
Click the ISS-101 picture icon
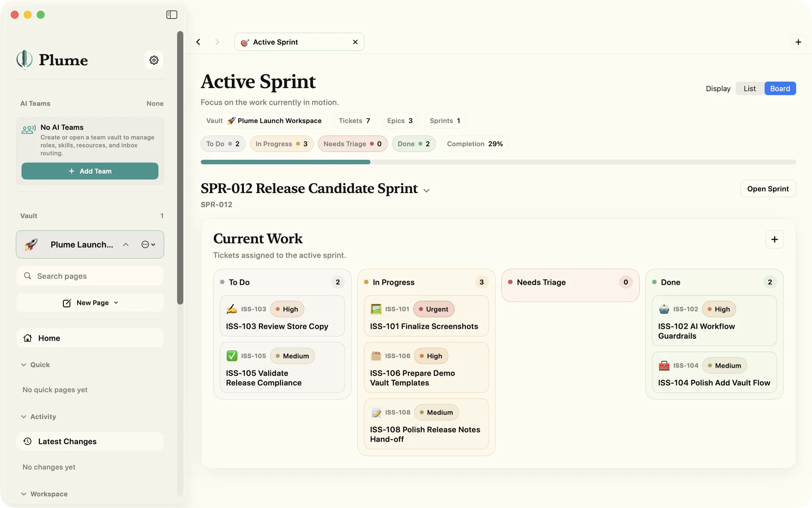tap(376, 309)
